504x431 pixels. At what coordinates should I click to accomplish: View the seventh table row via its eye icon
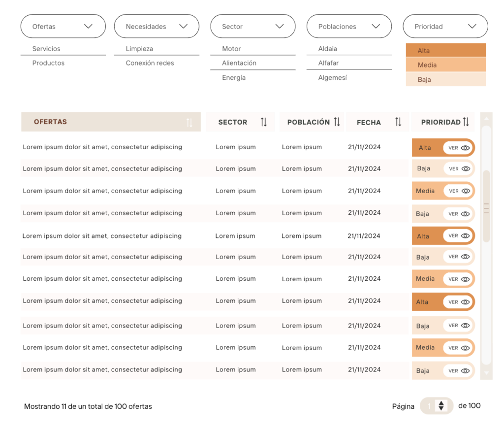pos(465,279)
